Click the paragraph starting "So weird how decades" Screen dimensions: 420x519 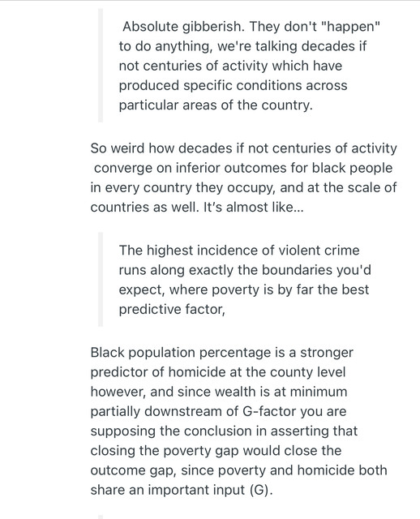click(243, 178)
